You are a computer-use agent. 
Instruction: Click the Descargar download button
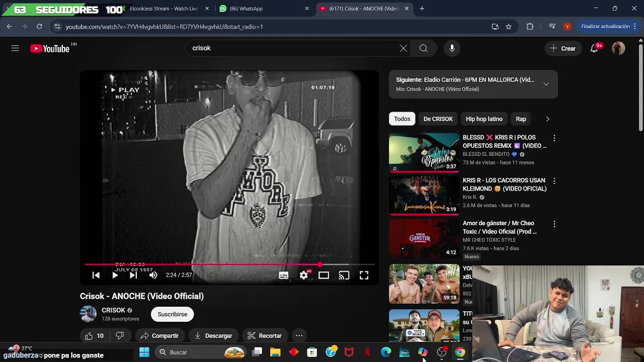[213, 336]
